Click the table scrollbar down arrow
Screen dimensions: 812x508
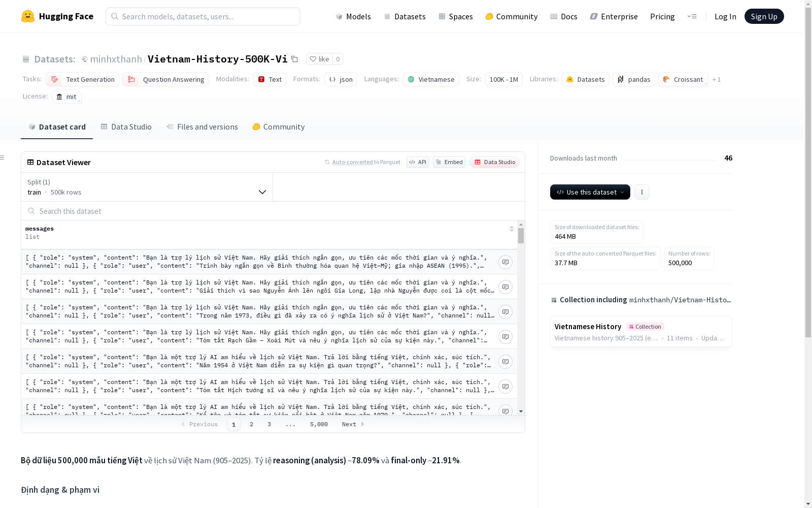tap(521, 411)
